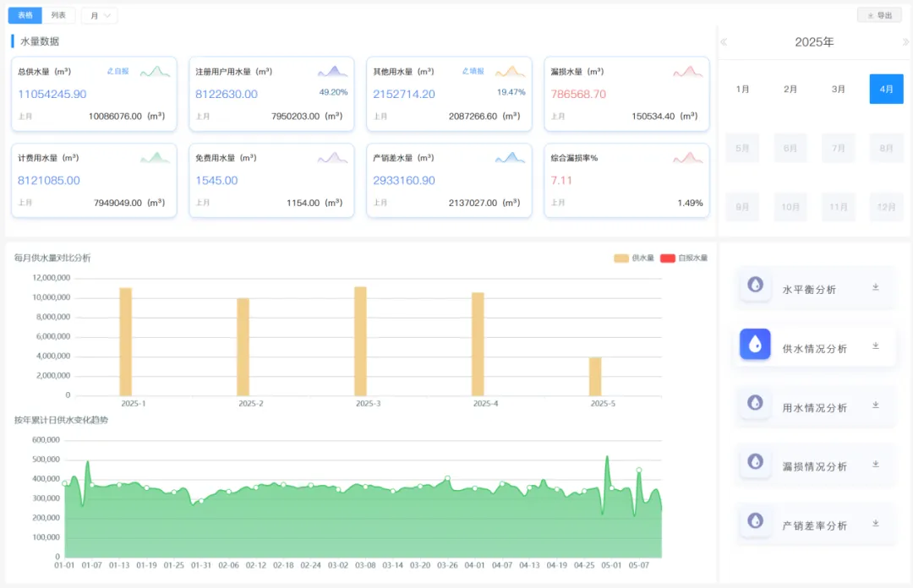Switch to 列表 view
The width and height of the screenshot is (913, 588).
[58, 15]
